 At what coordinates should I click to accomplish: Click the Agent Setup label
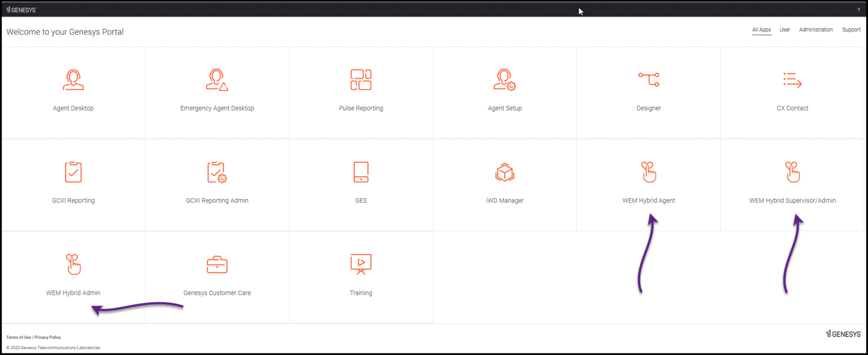505,108
